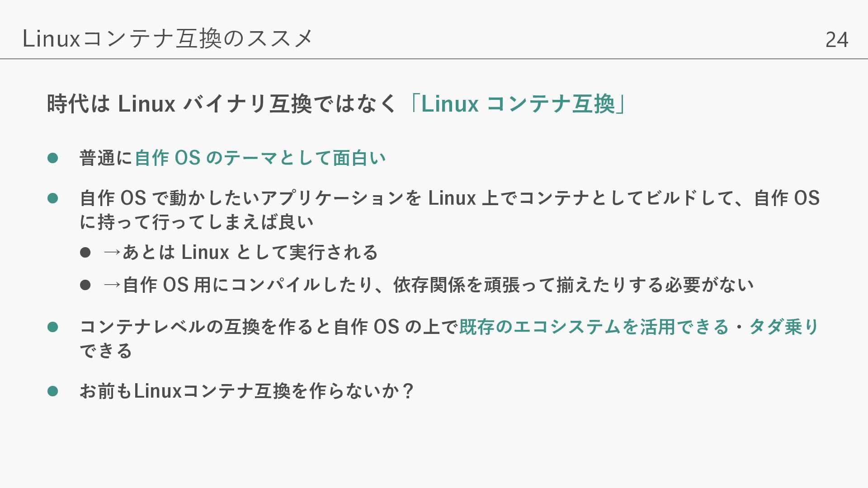
Task: Click the slide title 'Linuxコンテナ互換のススメ'
Action: click(x=167, y=38)
